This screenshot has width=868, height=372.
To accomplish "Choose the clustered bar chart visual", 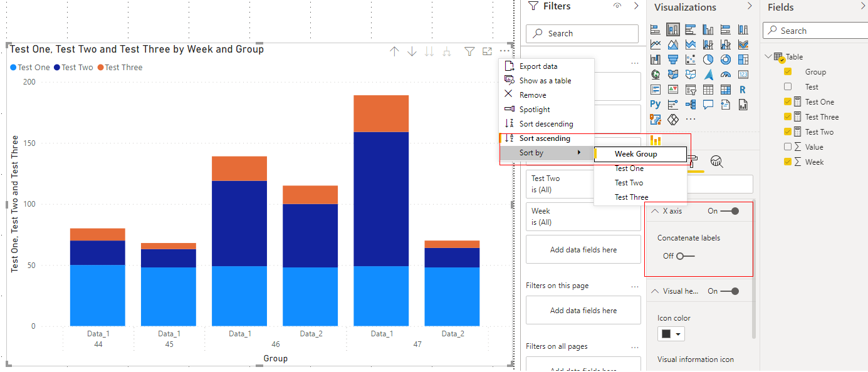I will pyautogui.click(x=691, y=29).
